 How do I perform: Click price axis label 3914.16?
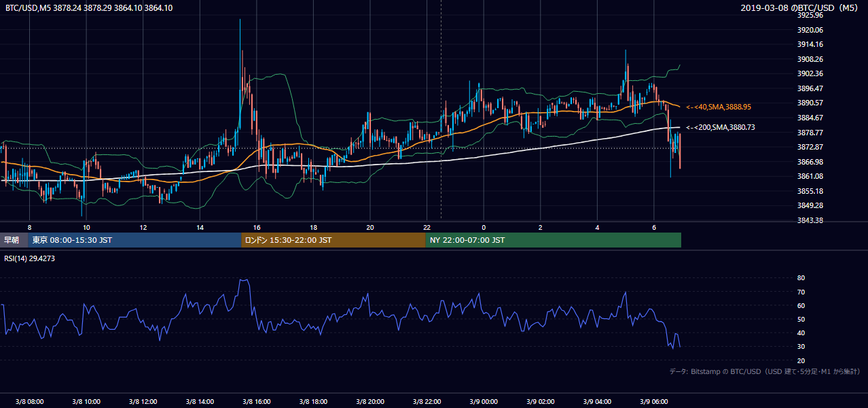point(810,44)
